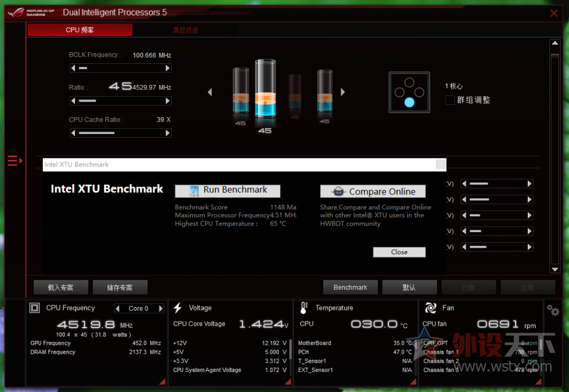The height and width of the screenshot is (392, 569).
Task: Click right arrow of the topmost hidden voltage slider
Action: [x=530, y=183]
